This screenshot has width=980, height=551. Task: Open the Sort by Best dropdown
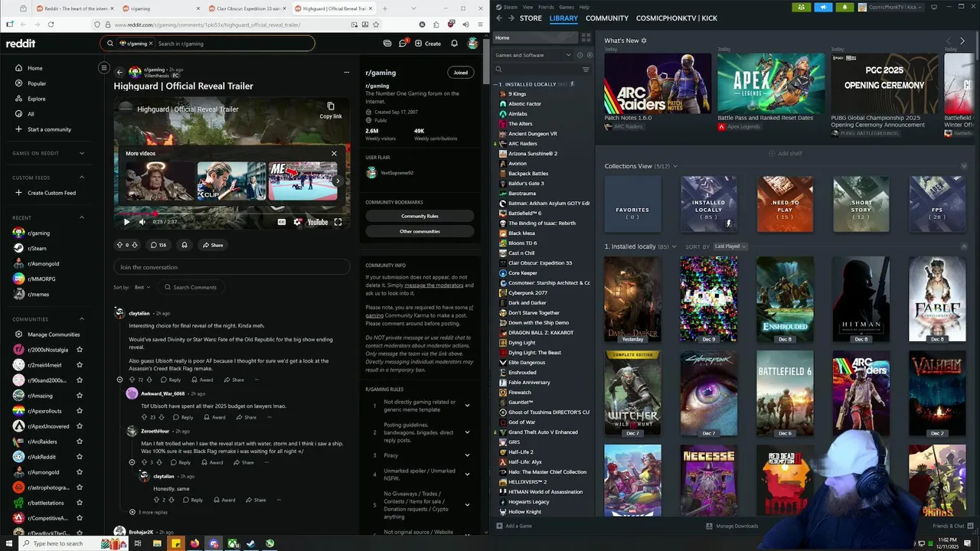pos(142,287)
